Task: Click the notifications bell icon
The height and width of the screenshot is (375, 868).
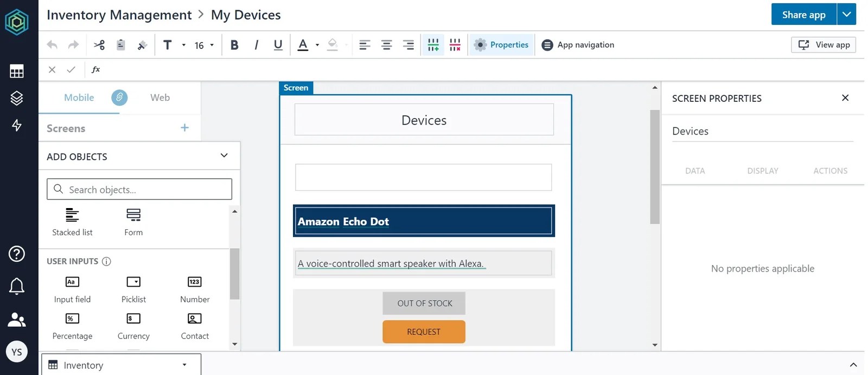Action: click(17, 286)
